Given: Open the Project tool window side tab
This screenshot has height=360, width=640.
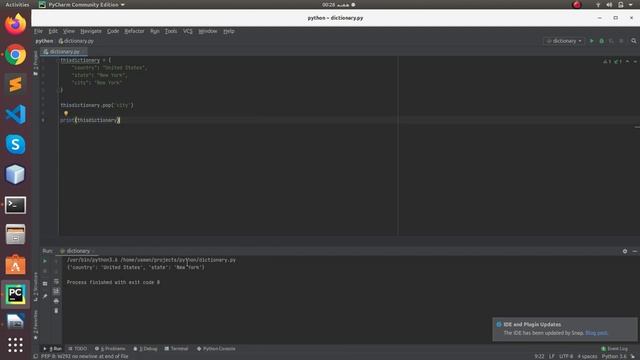Looking at the screenshot, I should pos(36,64).
